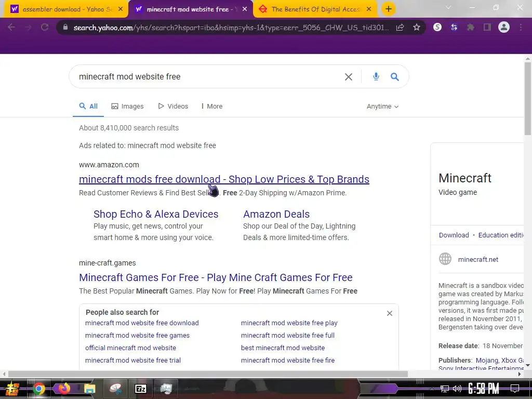The image size is (532, 399).
Task: Dismiss the People also search for box
Action: tap(390, 313)
